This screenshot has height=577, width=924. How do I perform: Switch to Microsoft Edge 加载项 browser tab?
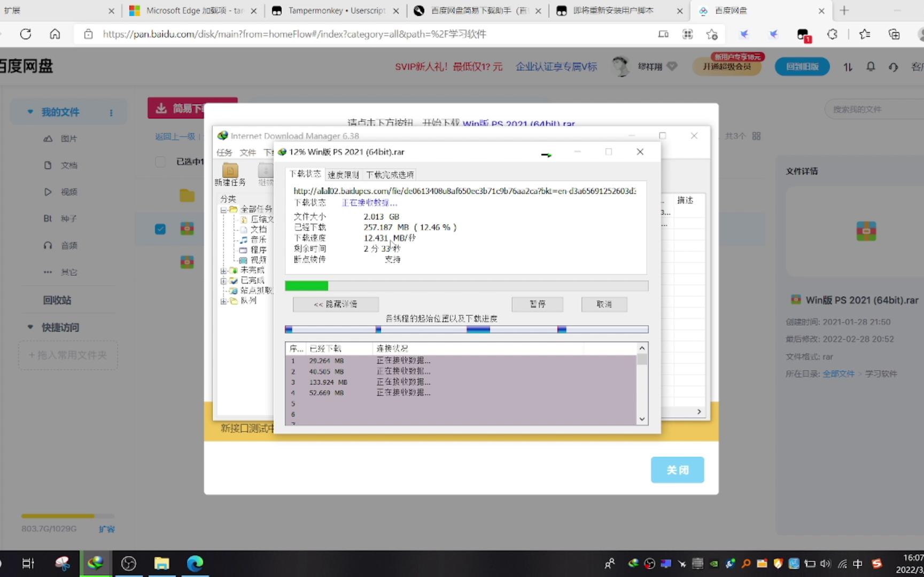click(193, 11)
